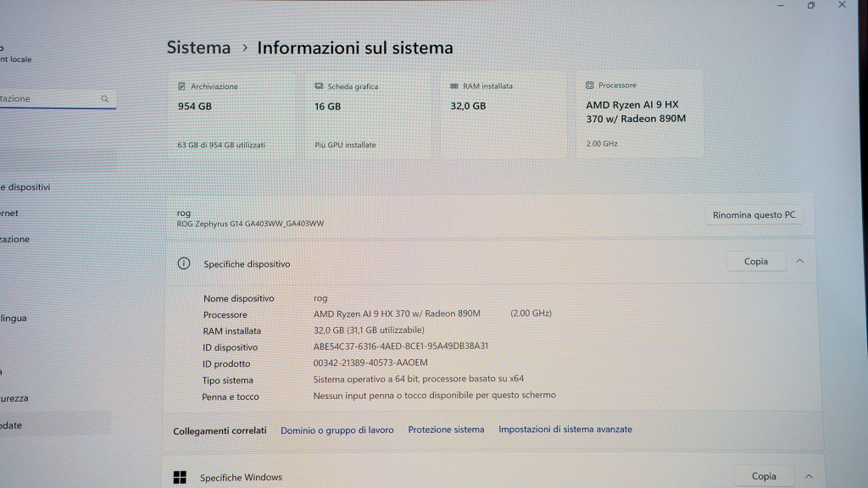
Task: Click the search magnifier icon in sidebar
Action: point(104,99)
